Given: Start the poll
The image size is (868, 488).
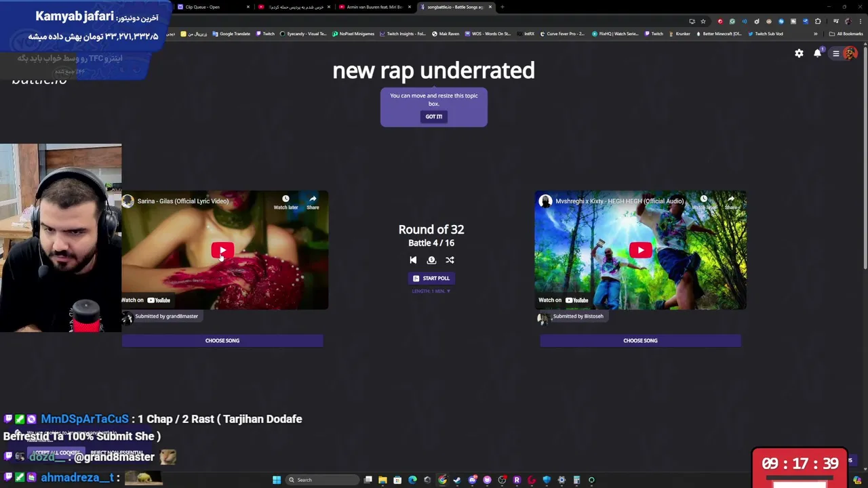Looking at the screenshot, I should [x=431, y=278].
